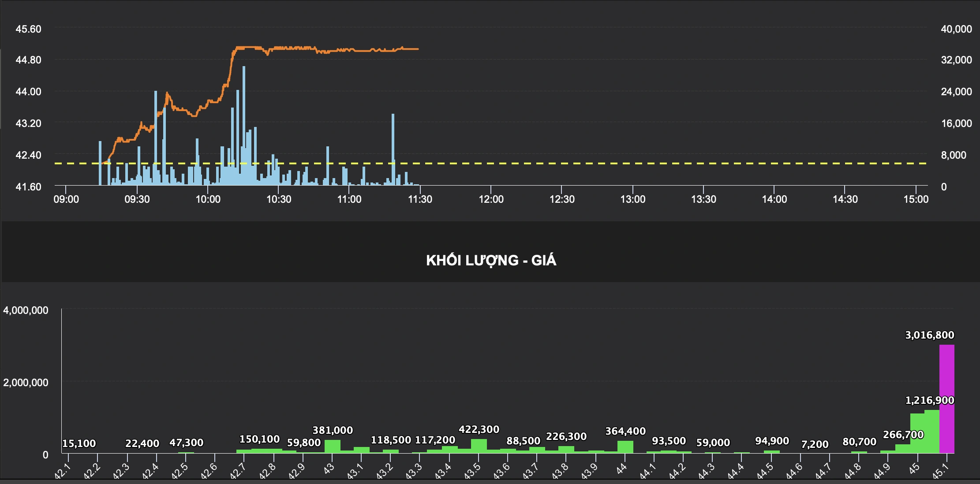The height and width of the screenshot is (484, 980).
Task: Click the green bar at price 45
Action: coord(917,433)
